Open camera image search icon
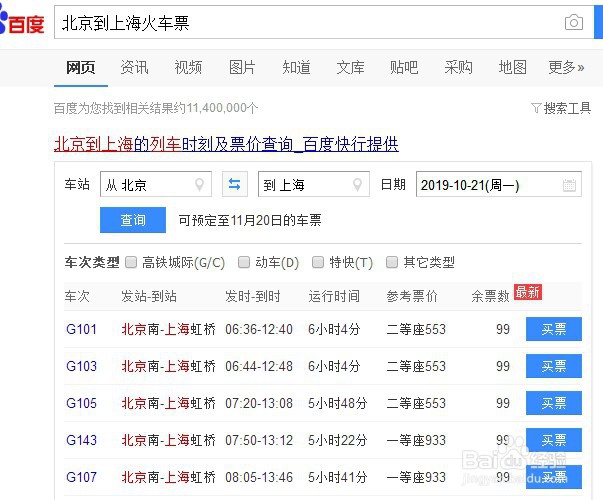The image size is (603, 500). coord(573,22)
